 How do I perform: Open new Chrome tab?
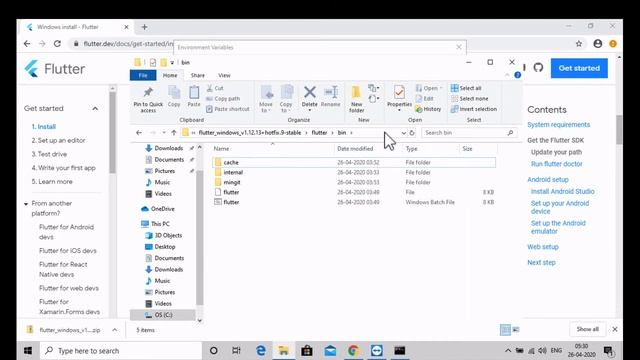point(144,27)
